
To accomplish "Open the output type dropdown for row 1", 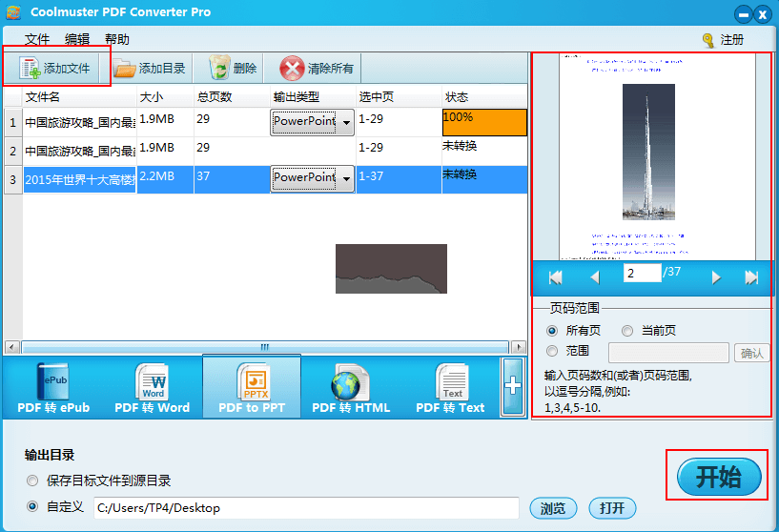I will pyautogui.click(x=346, y=122).
